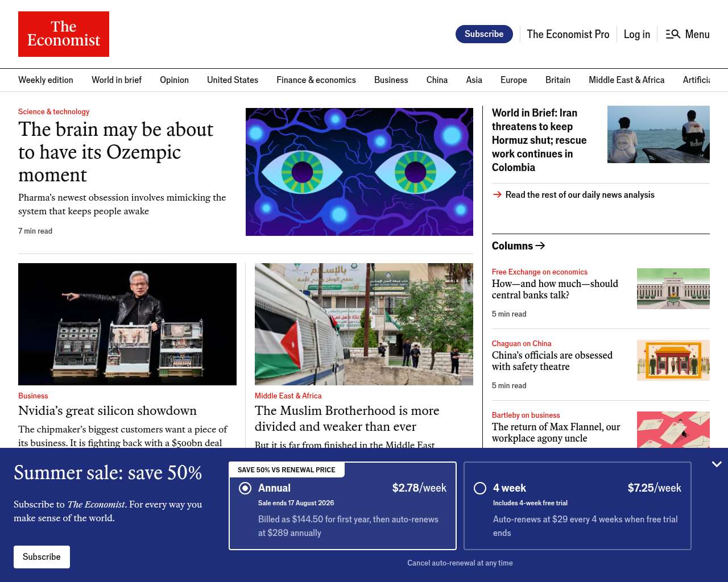Click Free Exchange on economics label
The image size is (728, 582).
pos(540,272)
